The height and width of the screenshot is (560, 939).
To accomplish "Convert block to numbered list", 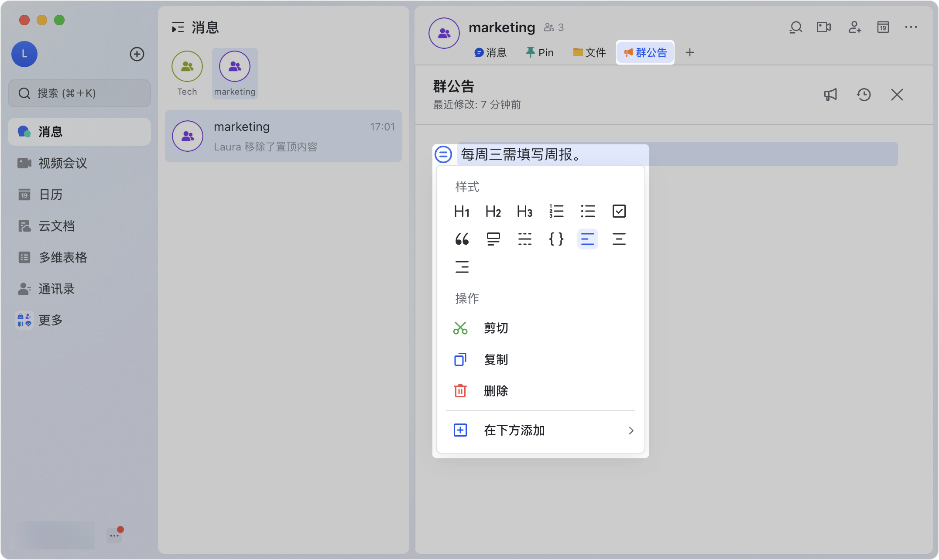I will pos(556,212).
